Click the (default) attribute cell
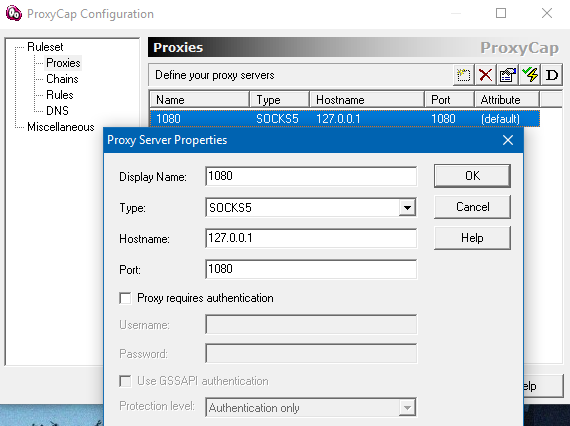Screen dimensions: 570x426 coord(500,119)
